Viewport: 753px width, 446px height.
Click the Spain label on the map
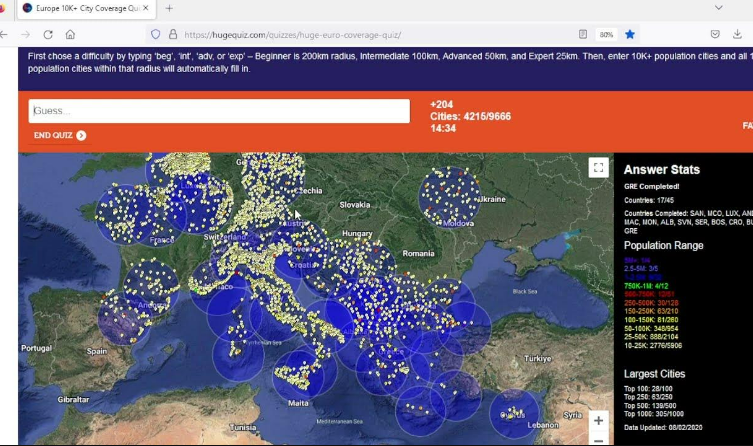click(97, 351)
